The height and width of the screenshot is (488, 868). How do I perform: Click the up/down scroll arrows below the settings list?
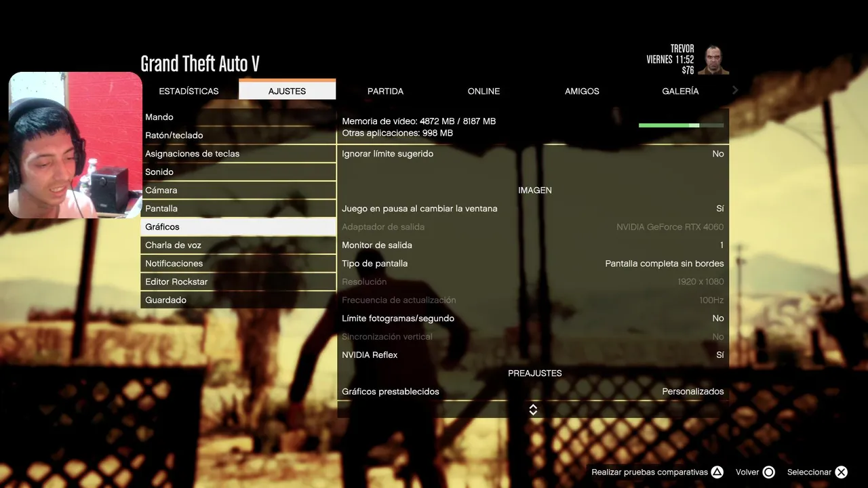[533, 409]
